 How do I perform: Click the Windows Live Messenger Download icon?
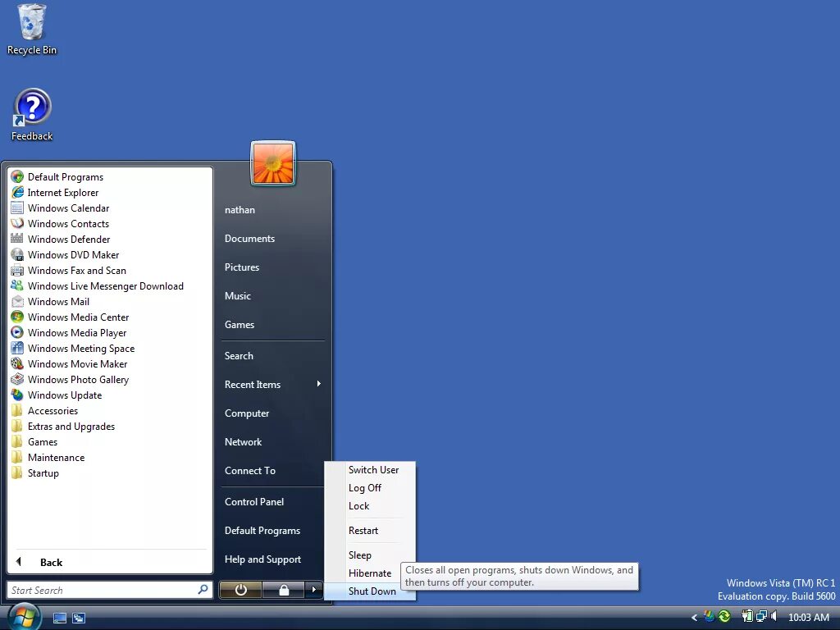(x=17, y=285)
